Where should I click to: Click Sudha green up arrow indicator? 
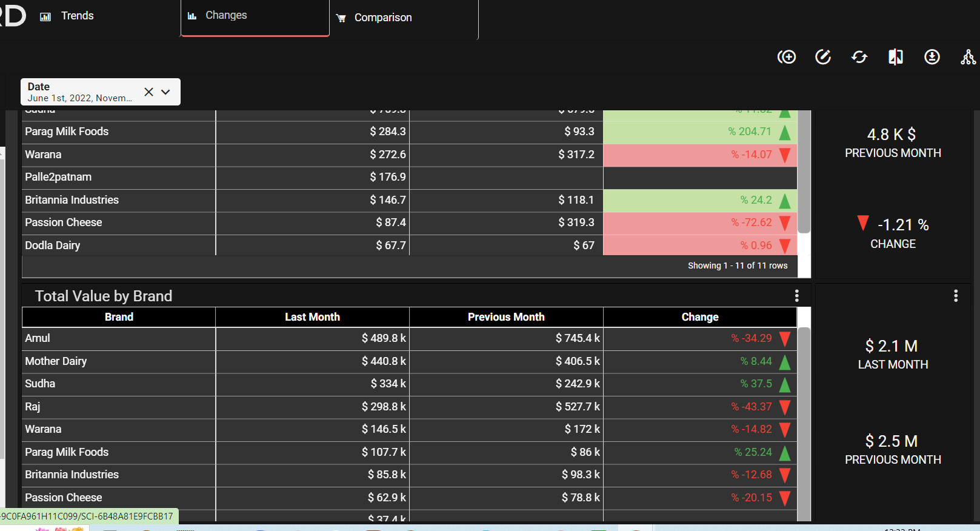coord(785,384)
